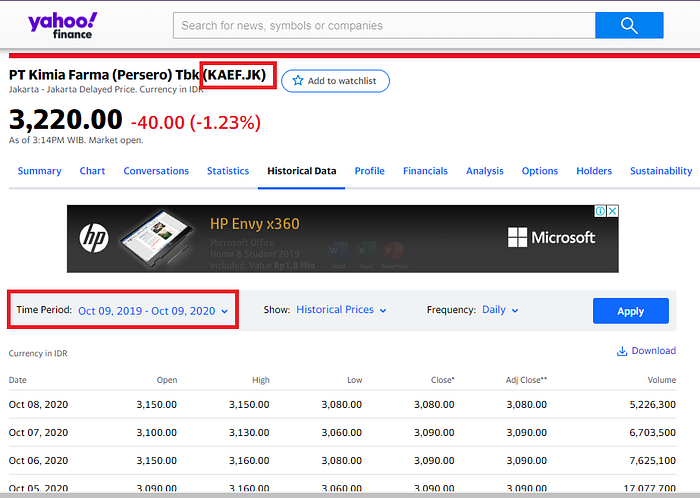Click the current price 3,220.00
The height and width of the screenshot is (498, 700).
tap(66, 120)
